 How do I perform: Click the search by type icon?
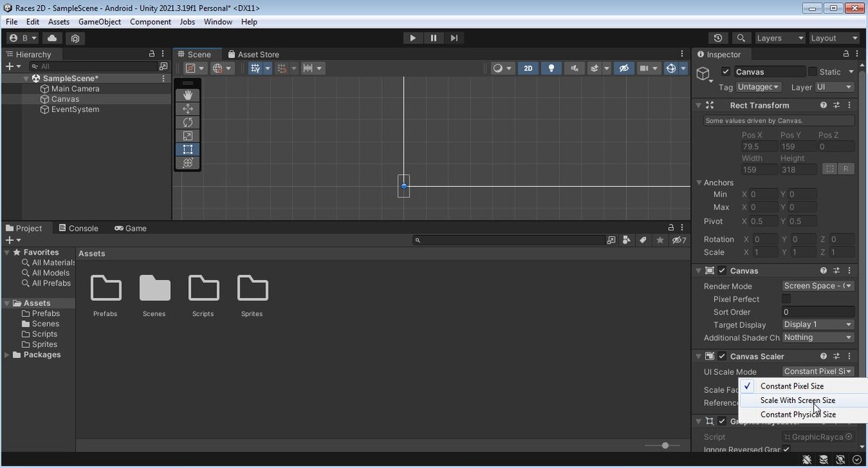click(x=626, y=240)
